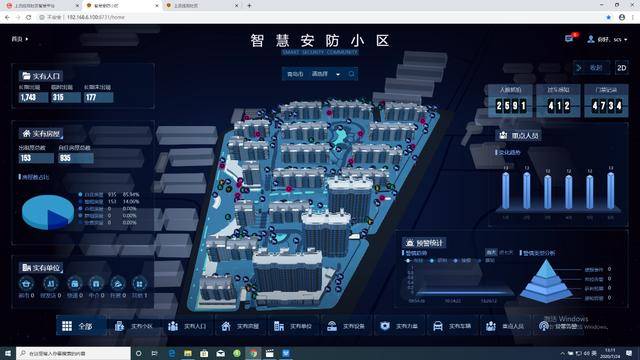Toggle the last pie legend entry showing 0.00%
The image size is (640, 360).
[x=108, y=222]
